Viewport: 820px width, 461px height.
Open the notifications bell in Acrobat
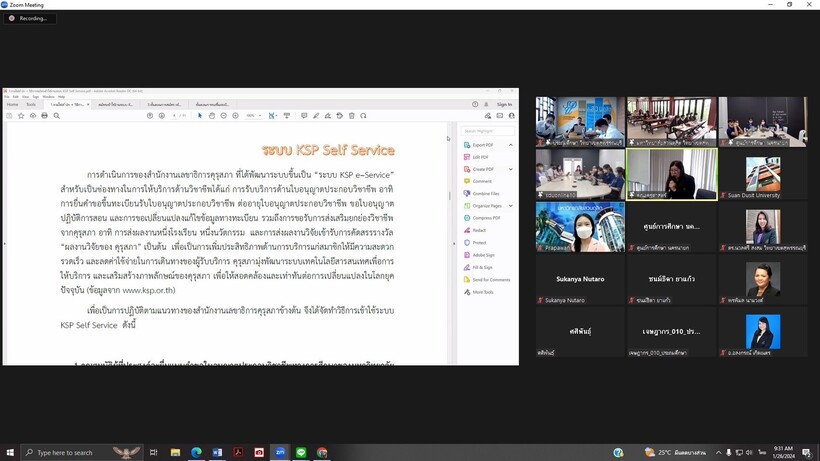pos(486,104)
